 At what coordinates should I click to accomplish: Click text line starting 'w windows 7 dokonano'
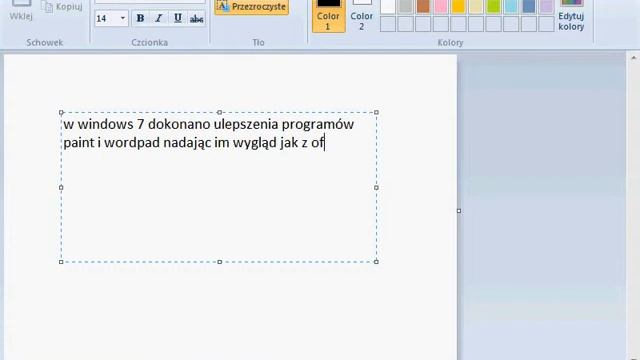click(x=209, y=124)
